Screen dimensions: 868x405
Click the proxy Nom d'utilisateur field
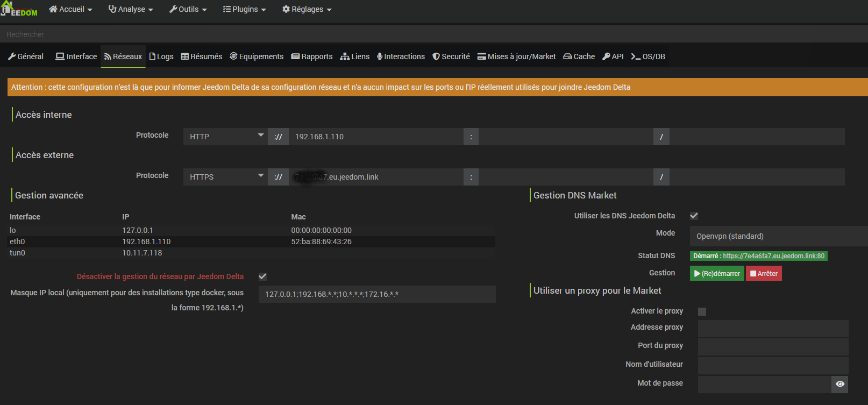(773, 366)
